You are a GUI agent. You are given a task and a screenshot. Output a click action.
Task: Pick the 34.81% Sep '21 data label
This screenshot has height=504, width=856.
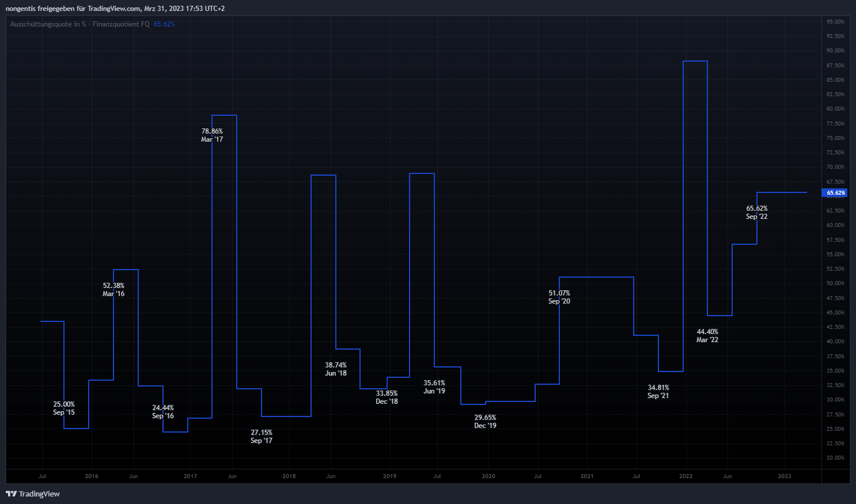coord(658,392)
